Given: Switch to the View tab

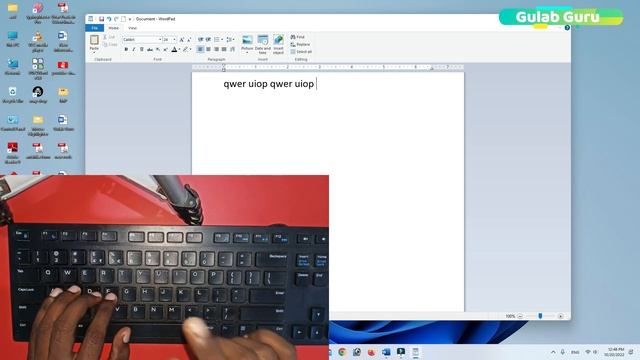Looking at the screenshot, I should [x=133, y=28].
